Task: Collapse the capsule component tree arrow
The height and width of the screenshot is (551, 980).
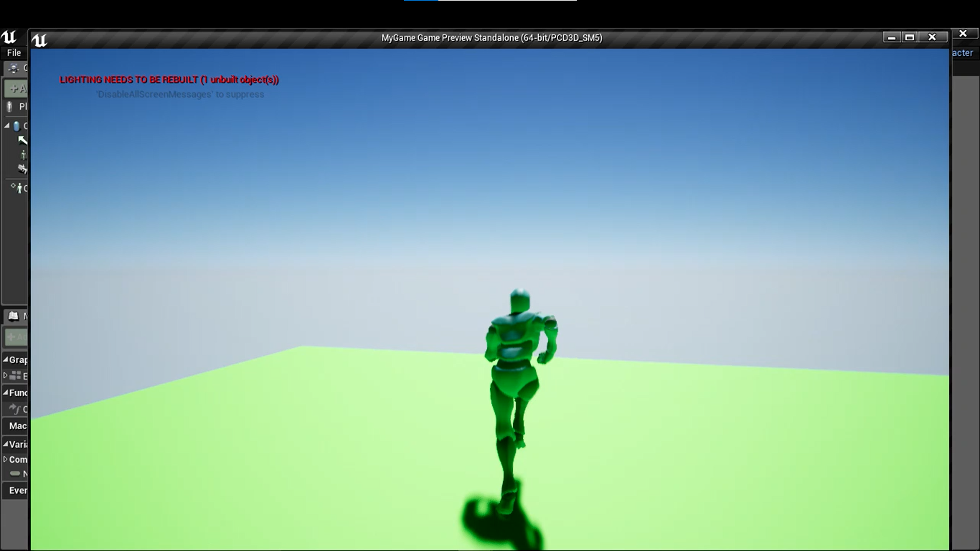Action: [x=7, y=126]
